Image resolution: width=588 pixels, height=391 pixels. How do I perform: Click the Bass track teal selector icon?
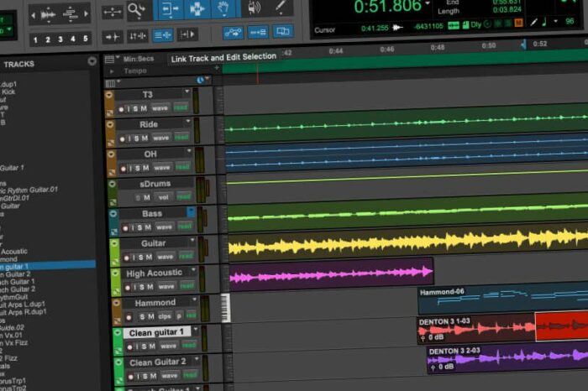point(113,213)
